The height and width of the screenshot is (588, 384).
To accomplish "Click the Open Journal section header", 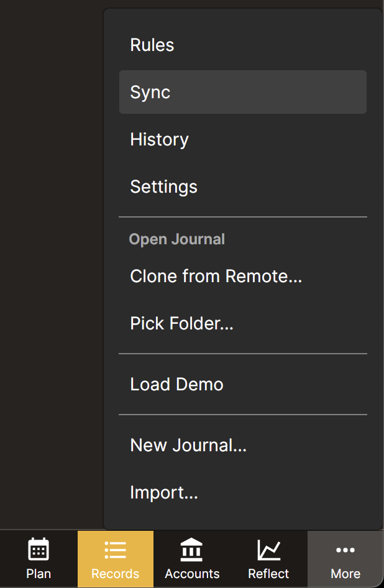I will click(176, 239).
